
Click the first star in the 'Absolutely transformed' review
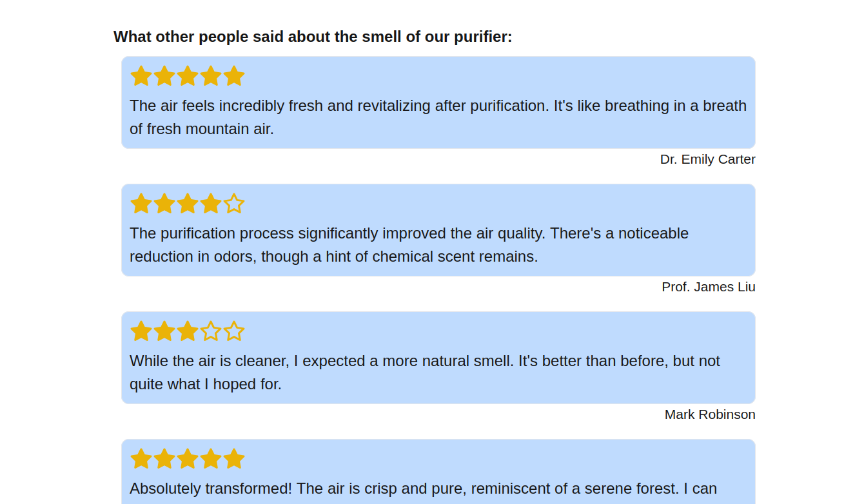pyautogui.click(x=141, y=459)
